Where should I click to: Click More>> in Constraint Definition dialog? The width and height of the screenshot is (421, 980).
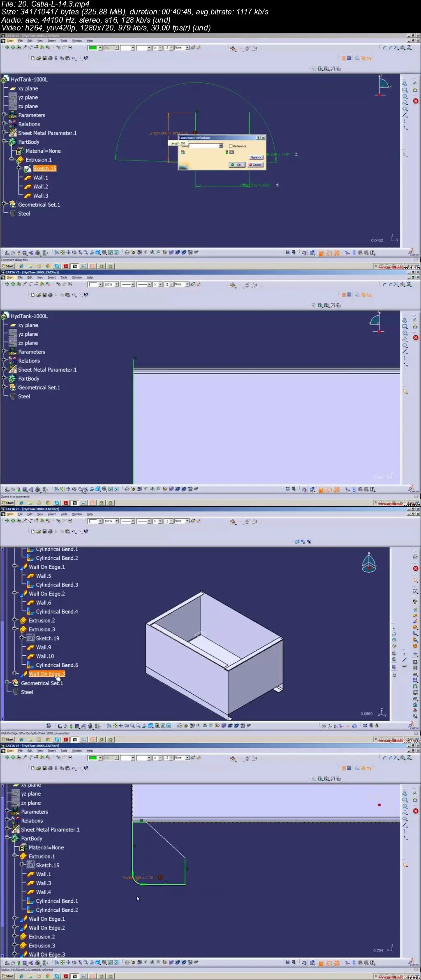pos(256,157)
